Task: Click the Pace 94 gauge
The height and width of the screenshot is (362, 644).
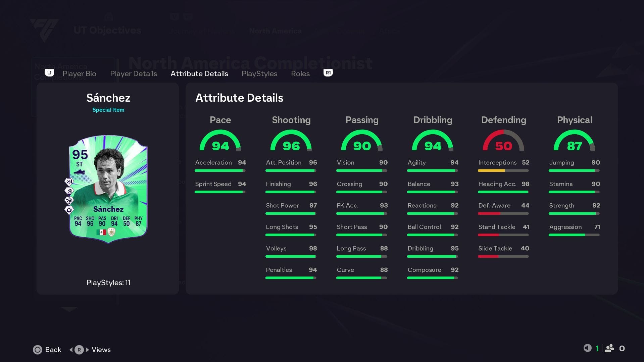Action: click(x=220, y=140)
